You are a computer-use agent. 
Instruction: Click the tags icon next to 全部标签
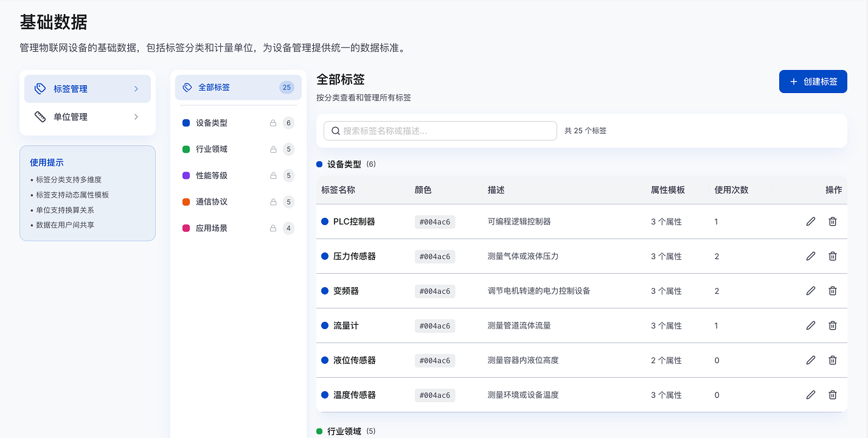(187, 88)
